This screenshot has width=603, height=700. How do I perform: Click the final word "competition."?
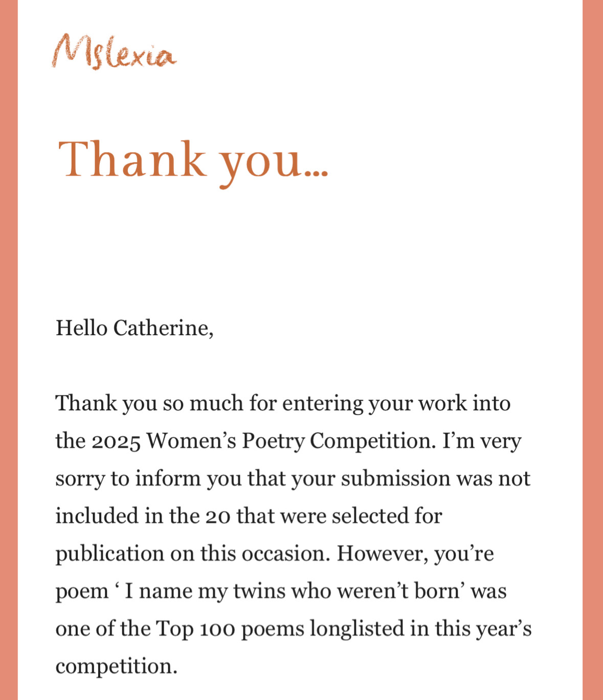(116, 666)
